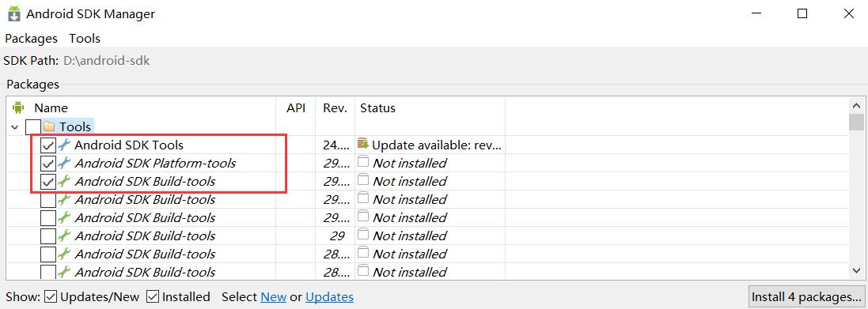Click the rev value 29 for Build-tools
This screenshot has width=868, height=309.
coord(337,236)
